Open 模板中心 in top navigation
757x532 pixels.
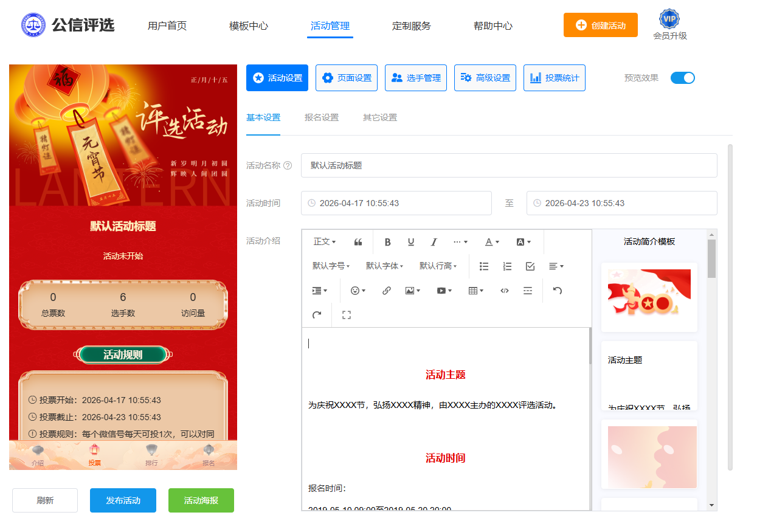pos(249,26)
